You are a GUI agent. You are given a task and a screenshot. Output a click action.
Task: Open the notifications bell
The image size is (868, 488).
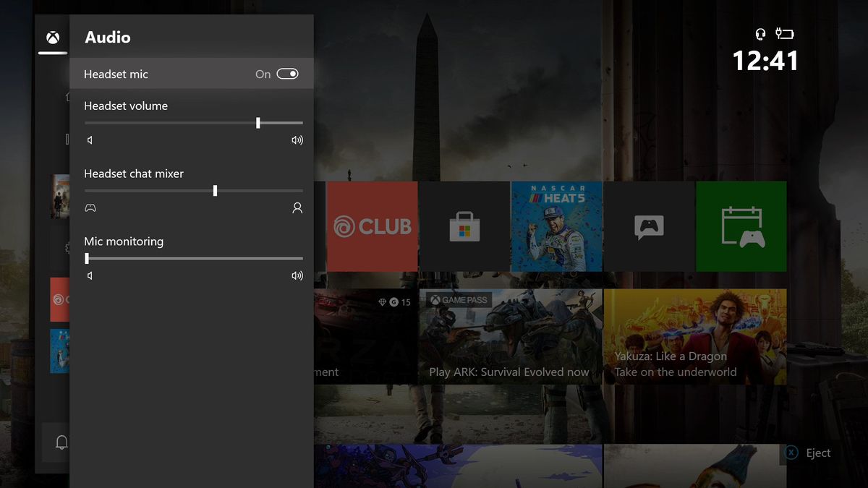coord(61,442)
